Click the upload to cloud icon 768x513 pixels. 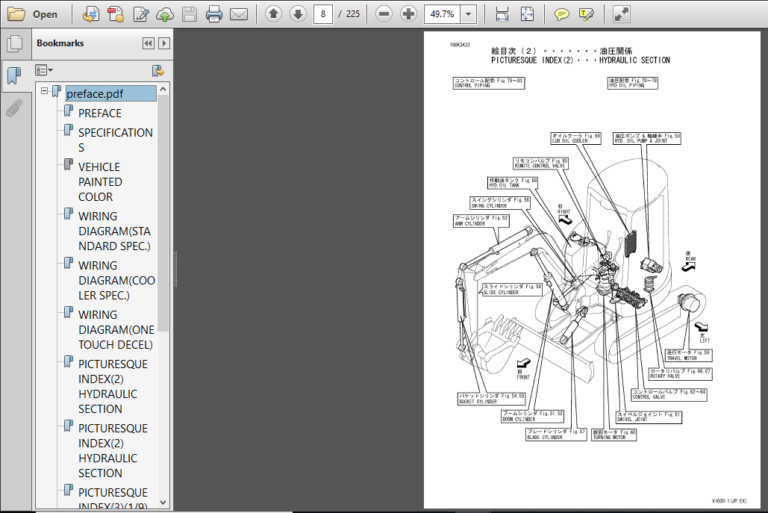(x=165, y=14)
